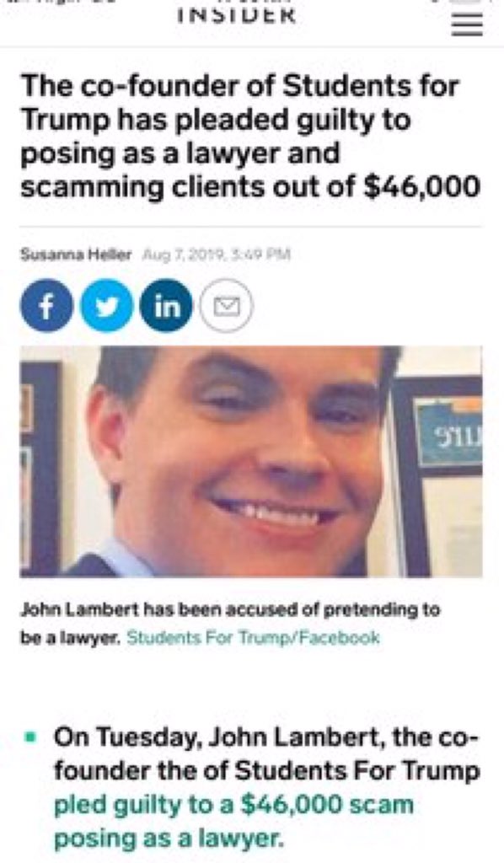Tap the INSIDER logo header
Viewport: 504px width, 863px height.
point(237,14)
